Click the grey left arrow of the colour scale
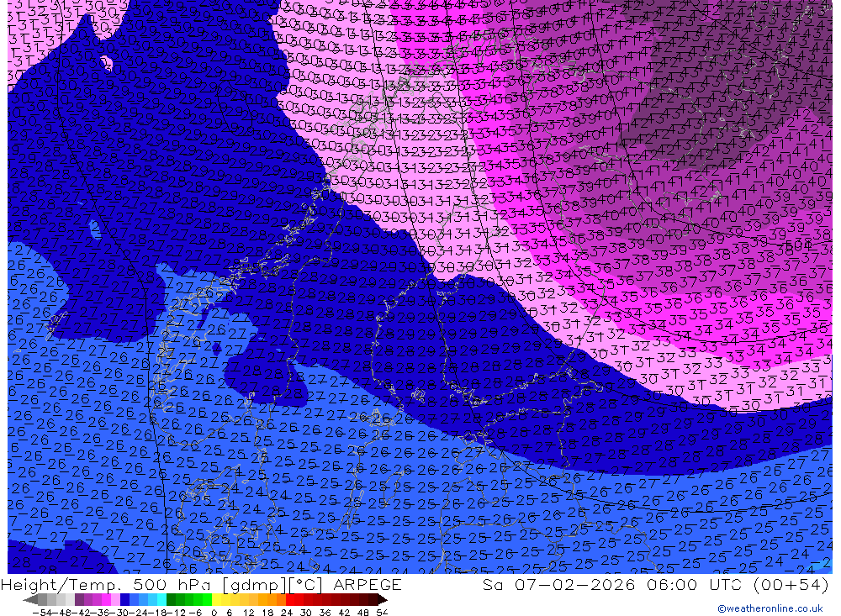 click(30, 599)
